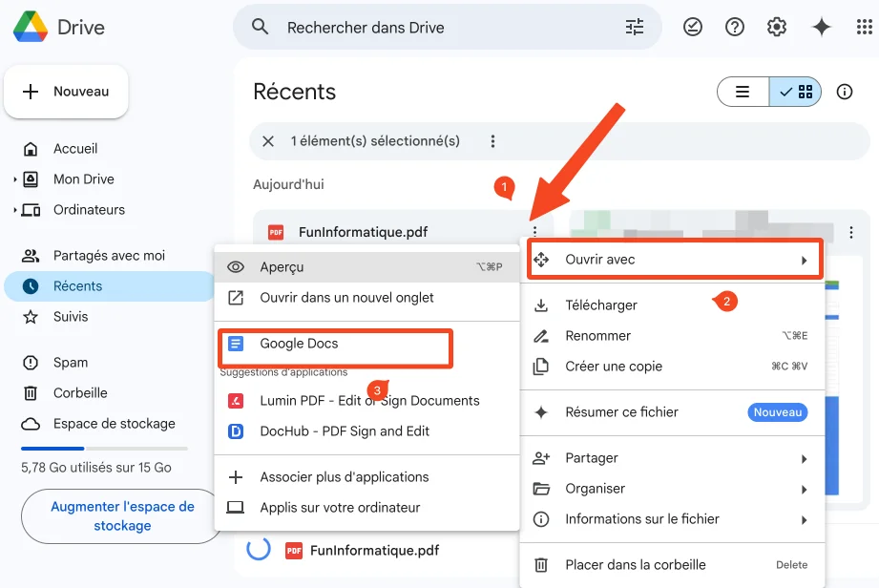Expand Informations sur le fichier submenu arrow
Image resolution: width=879 pixels, height=588 pixels.
coord(804,519)
